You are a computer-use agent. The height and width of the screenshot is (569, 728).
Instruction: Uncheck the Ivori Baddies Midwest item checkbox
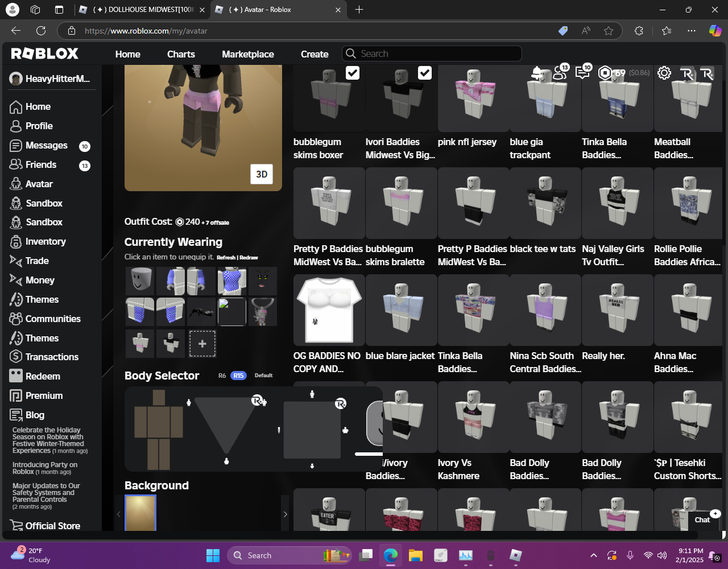point(425,73)
